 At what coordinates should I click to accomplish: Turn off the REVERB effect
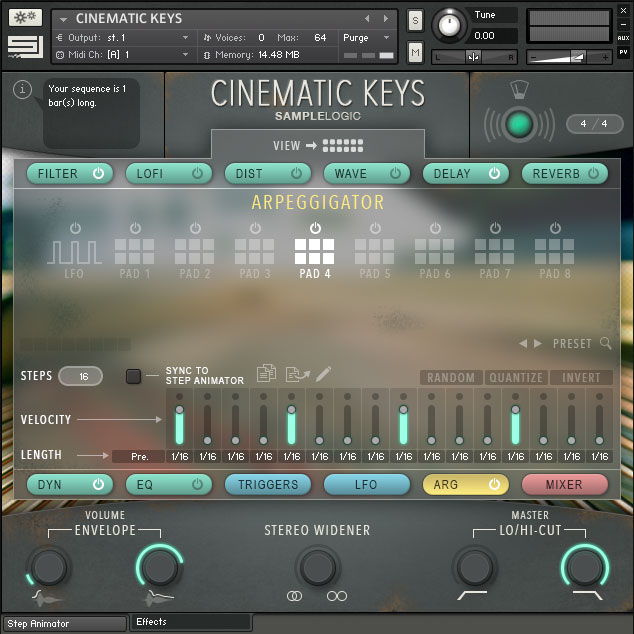pos(594,173)
